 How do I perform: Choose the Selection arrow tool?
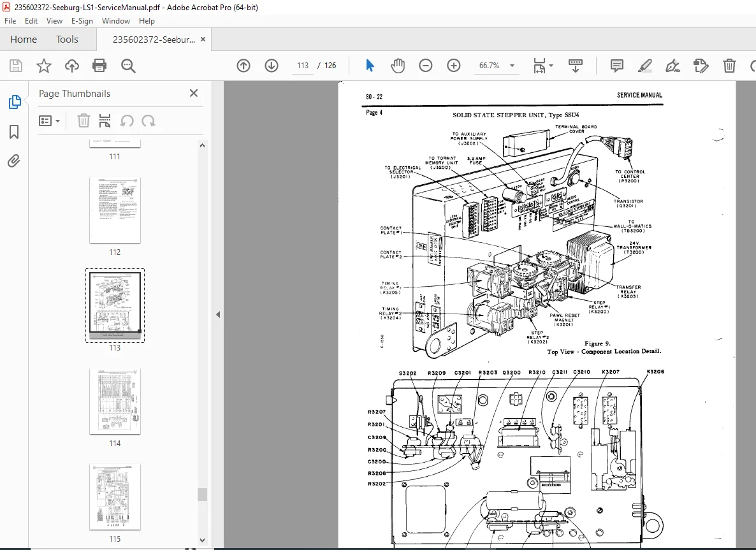370,66
